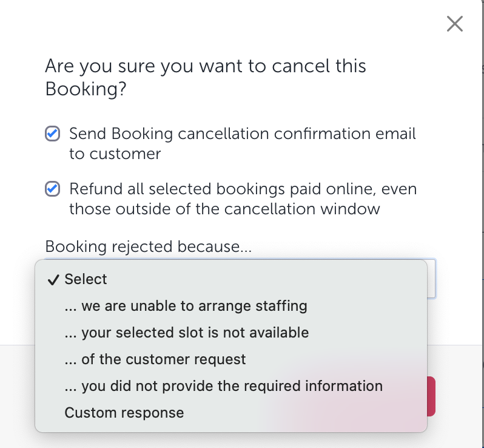Choose the default "Select" placeholder option
The height and width of the screenshot is (448, 484).
pos(86,279)
